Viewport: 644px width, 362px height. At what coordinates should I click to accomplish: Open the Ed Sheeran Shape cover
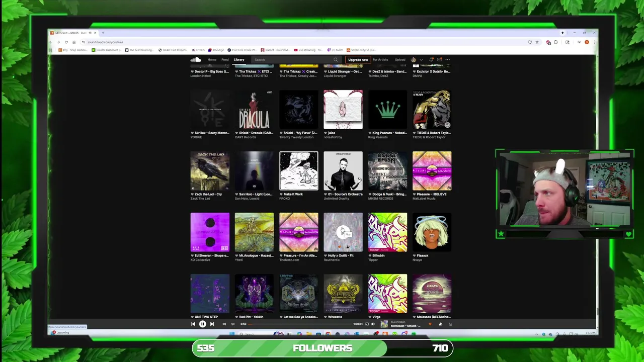click(210, 232)
